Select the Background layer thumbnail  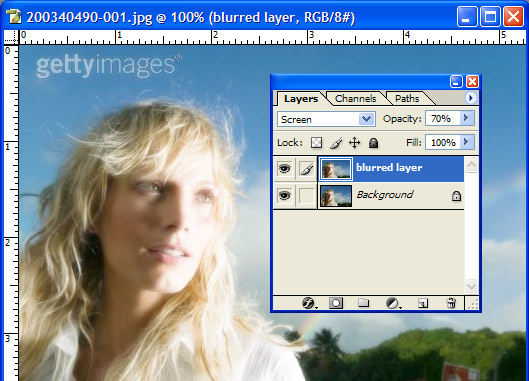[336, 196]
